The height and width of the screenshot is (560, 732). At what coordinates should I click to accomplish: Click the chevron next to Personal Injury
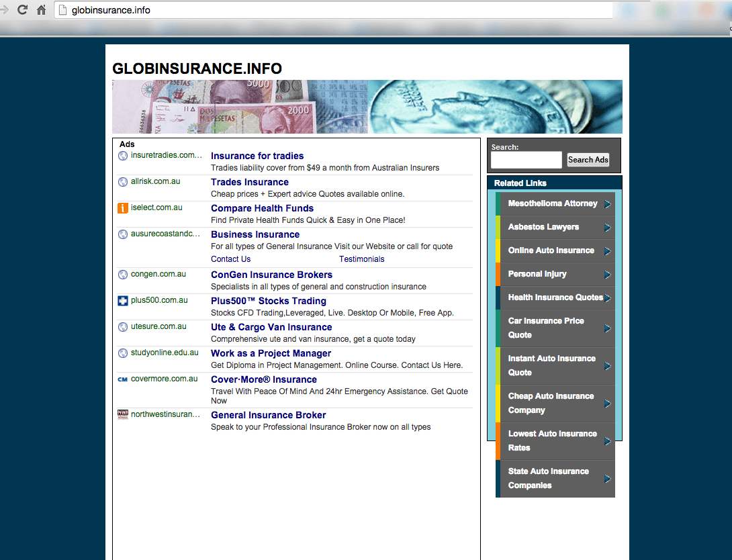click(608, 274)
